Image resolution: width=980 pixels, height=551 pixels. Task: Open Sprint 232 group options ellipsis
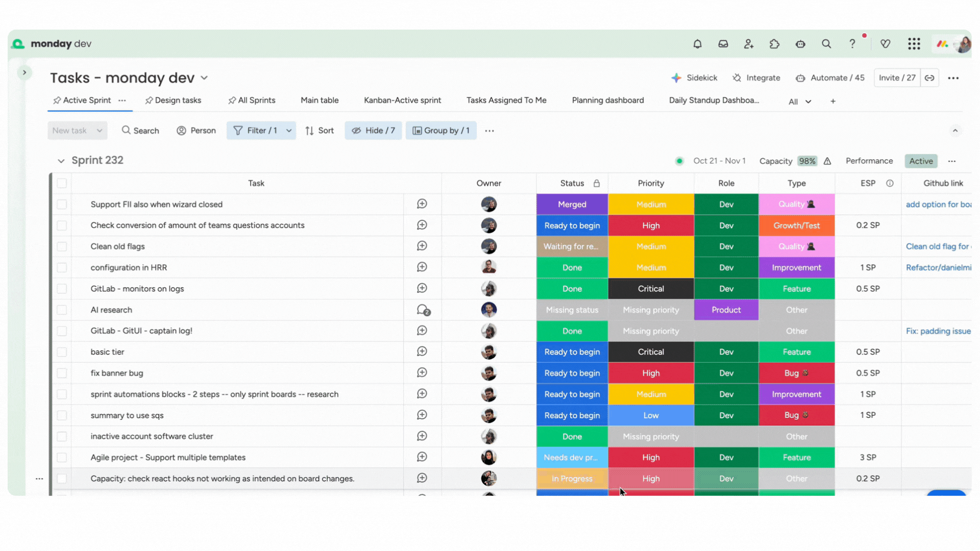952,161
